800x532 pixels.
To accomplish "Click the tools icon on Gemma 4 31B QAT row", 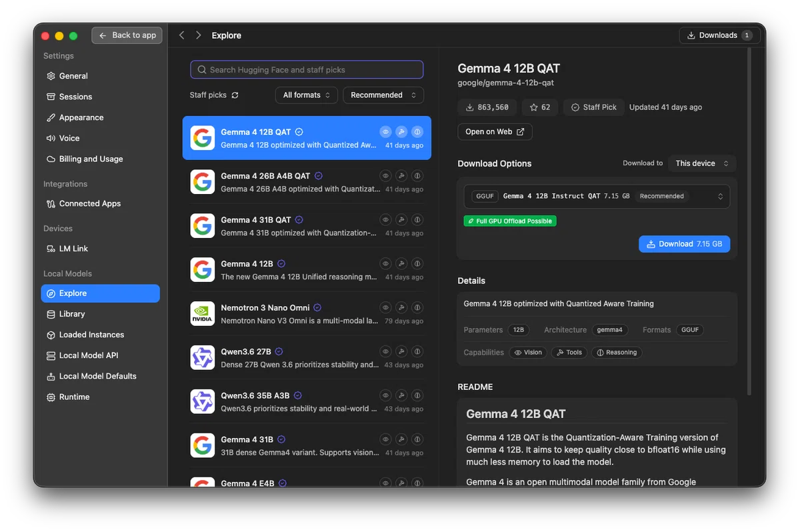I will click(x=401, y=220).
